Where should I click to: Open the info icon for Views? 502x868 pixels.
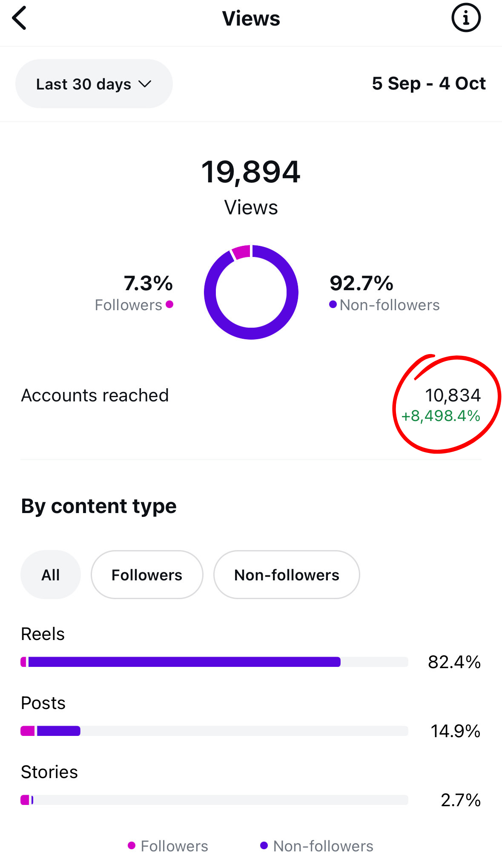tap(466, 18)
